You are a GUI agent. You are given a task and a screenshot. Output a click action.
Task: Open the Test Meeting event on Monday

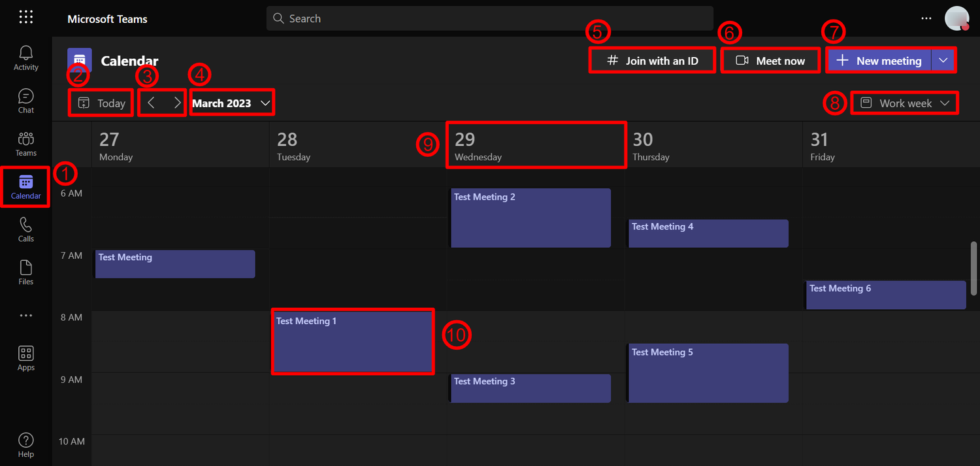[x=175, y=264]
